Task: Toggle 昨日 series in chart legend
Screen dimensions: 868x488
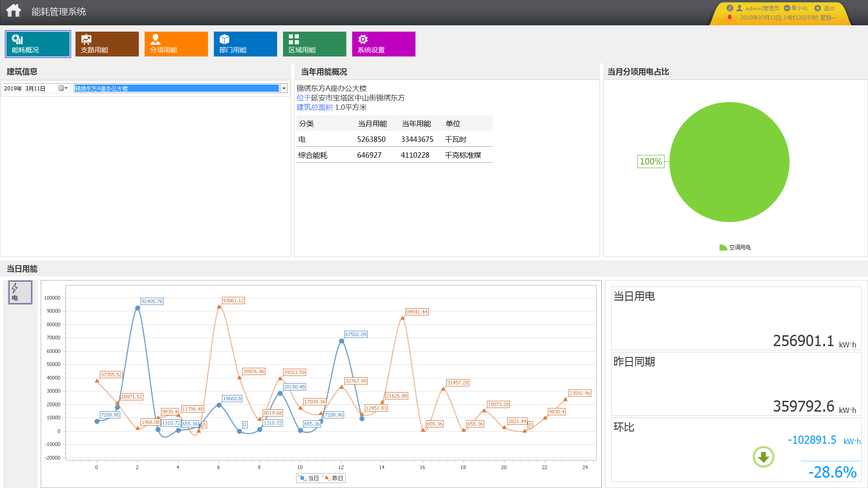Action: click(x=334, y=478)
